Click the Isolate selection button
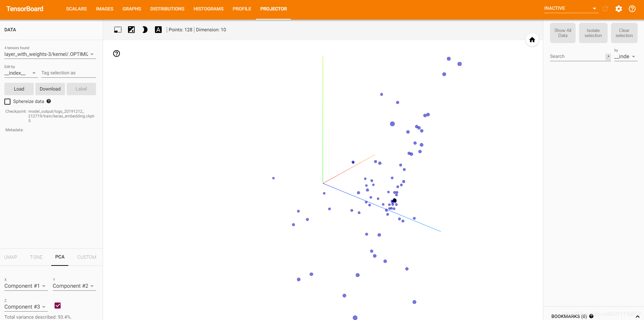Image resolution: width=644 pixels, height=320 pixels. click(593, 33)
